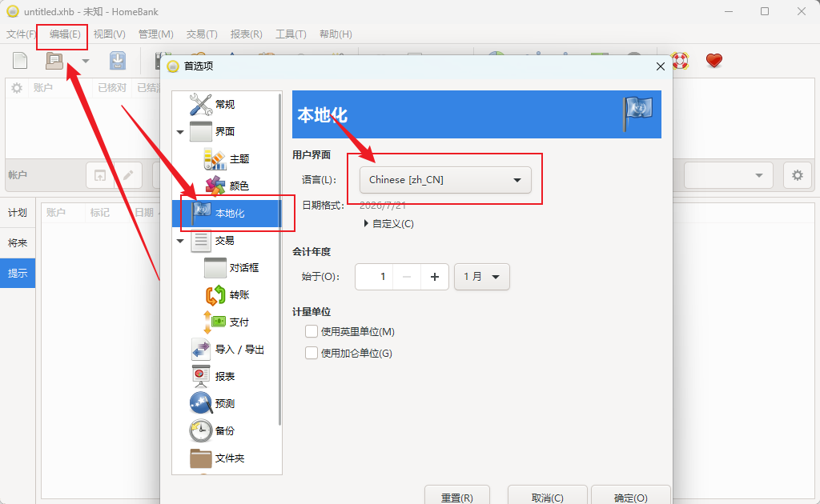
Task: Click the red heart donate icon
Action: (x=713, y=61)
